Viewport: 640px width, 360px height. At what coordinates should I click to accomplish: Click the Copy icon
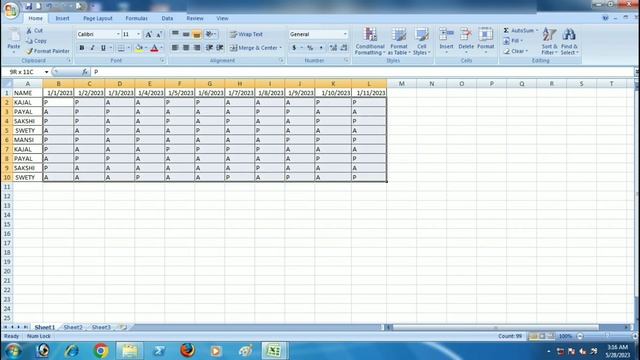[29, 41]
